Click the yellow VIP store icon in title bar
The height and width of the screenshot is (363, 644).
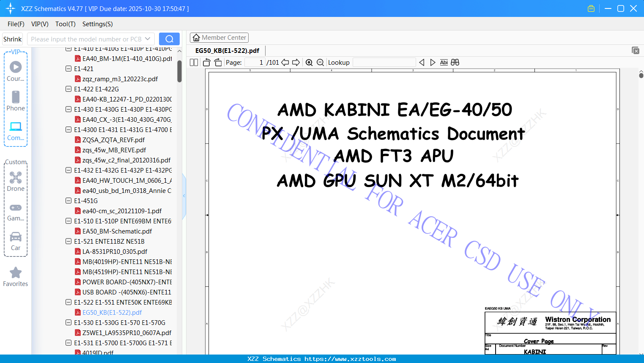coord(591,8)
